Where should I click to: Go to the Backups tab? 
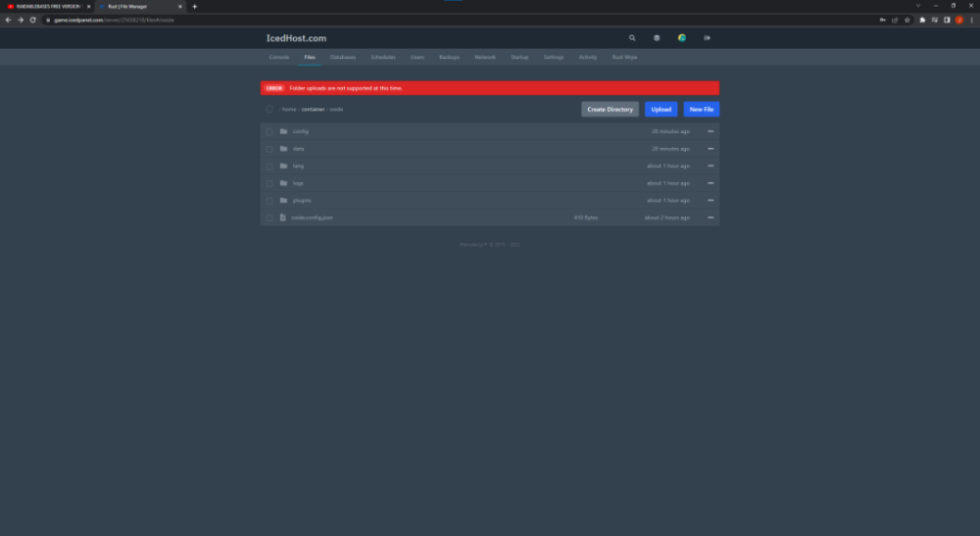tap(449, 58)
